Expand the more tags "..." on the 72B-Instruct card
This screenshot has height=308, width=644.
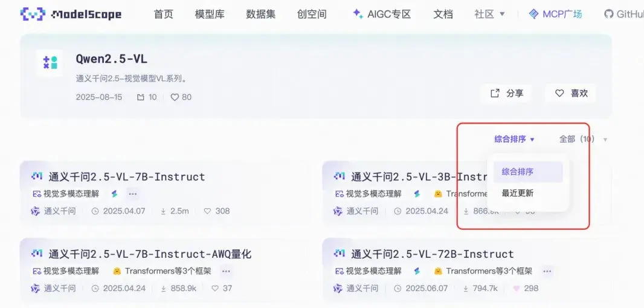(x=547, y=271)
